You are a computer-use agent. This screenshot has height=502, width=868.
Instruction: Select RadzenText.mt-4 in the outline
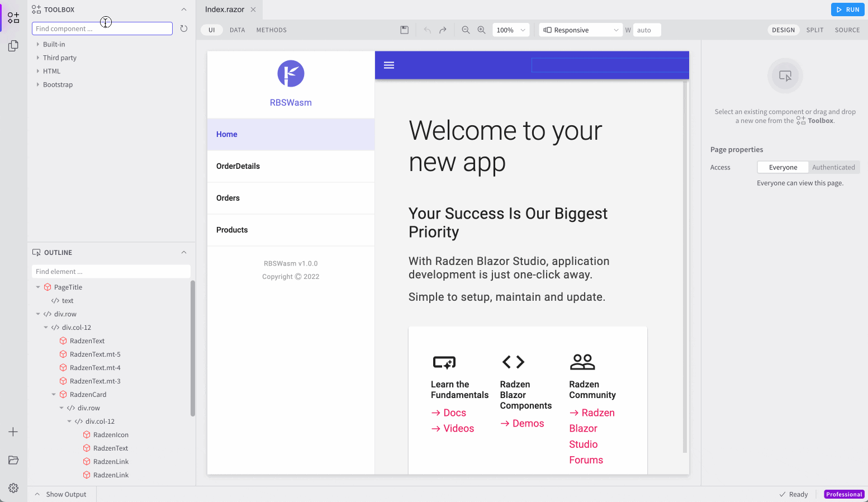point(95,368)
